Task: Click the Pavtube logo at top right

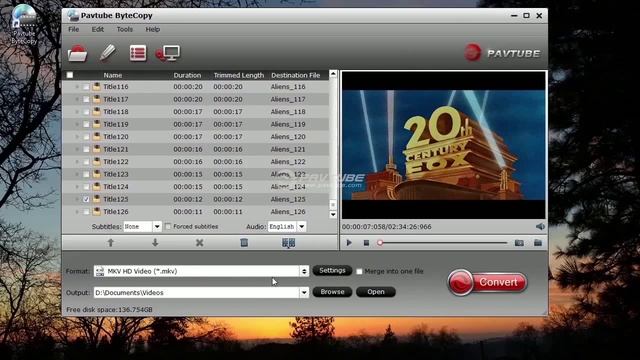Action: (x=502, y=53)
